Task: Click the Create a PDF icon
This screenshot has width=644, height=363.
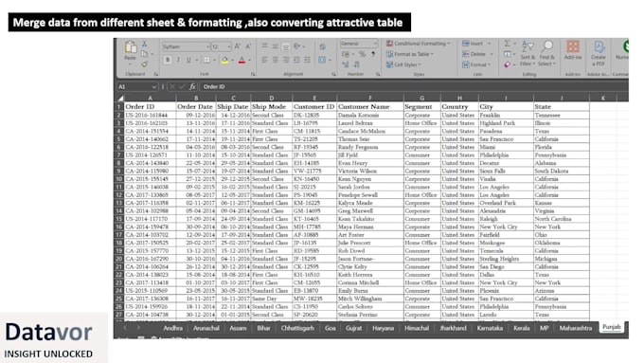Action: (x=599, y=46)
